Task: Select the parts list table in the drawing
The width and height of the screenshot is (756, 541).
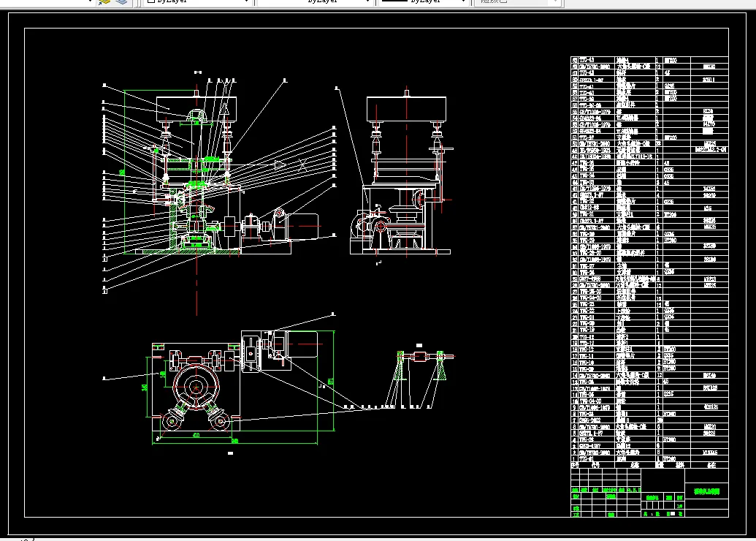Action: (649, 262)
